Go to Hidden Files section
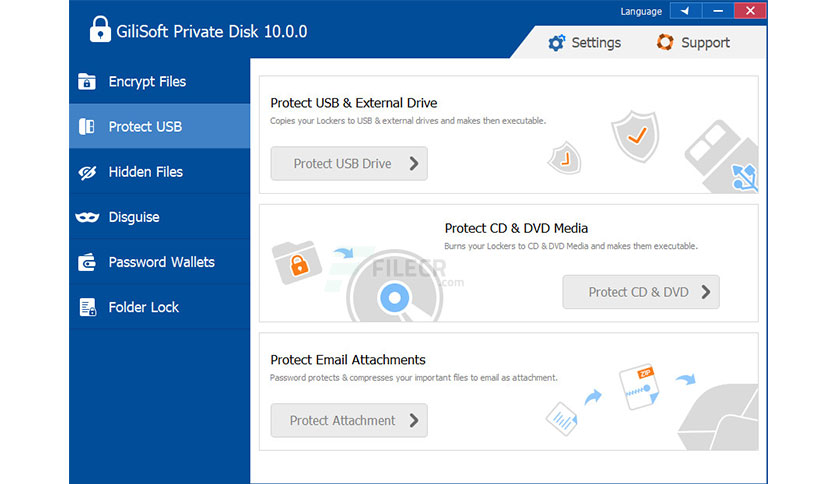Image resolution: width=836 pixels, height=484 pixels. (x=159, y=172)
